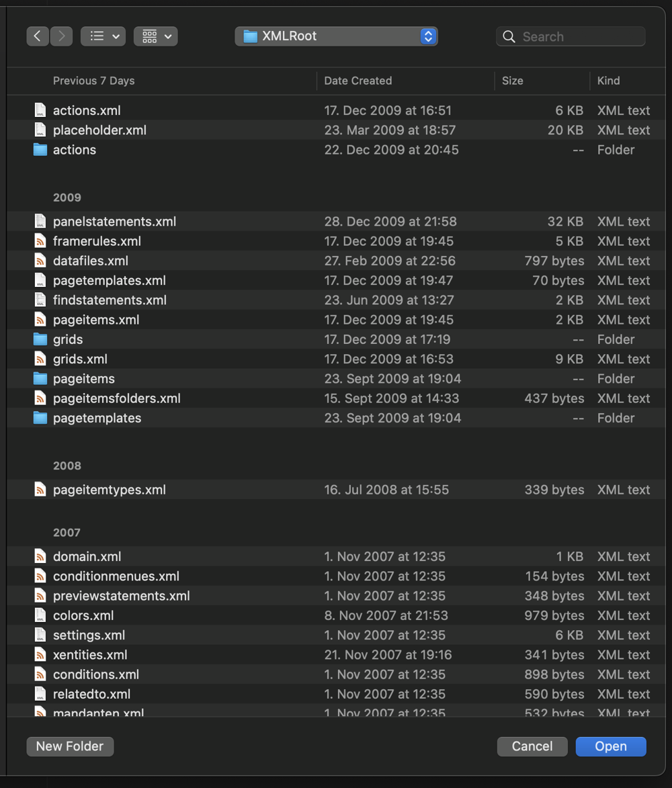Click the pageitemtypes.xml file name
The height and width of the screenshot is (788, 672).
[x=109, y=490]
